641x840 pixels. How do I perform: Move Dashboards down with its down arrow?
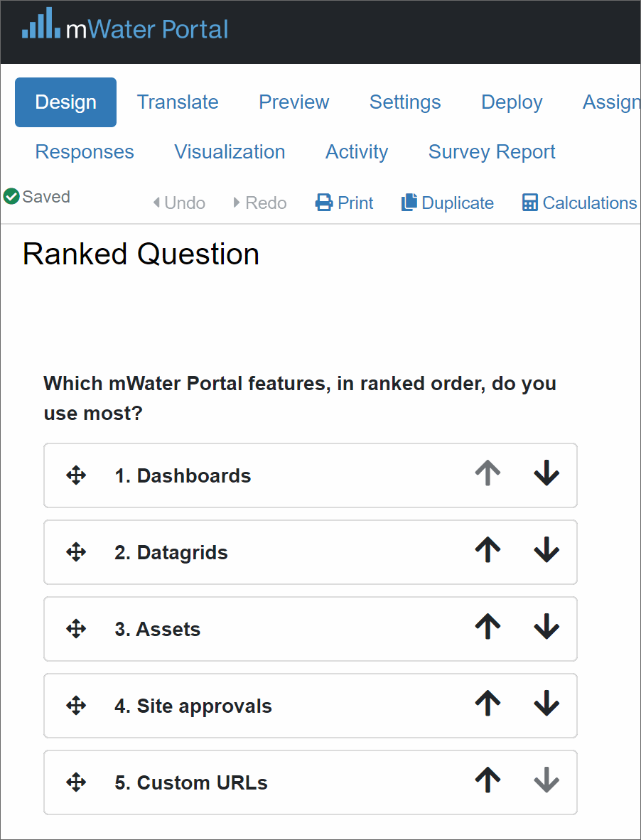546,475
